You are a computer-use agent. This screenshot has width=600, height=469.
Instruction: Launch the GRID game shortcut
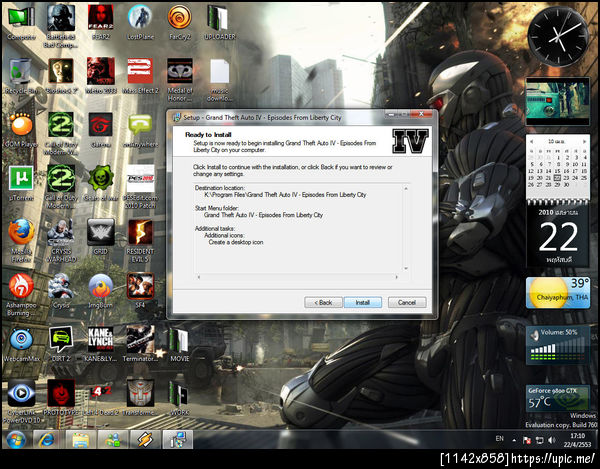(101, 237)
